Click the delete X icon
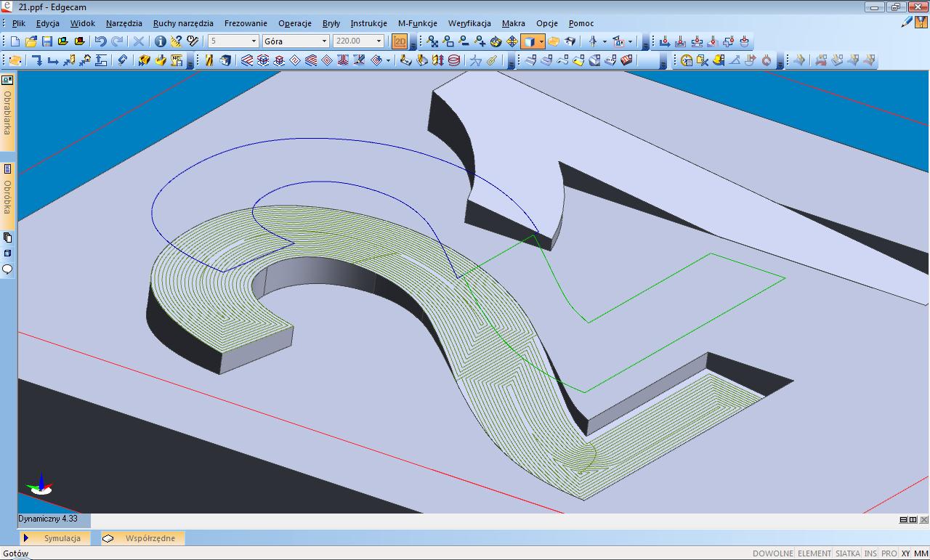The image size is (930, 560). 138,41
